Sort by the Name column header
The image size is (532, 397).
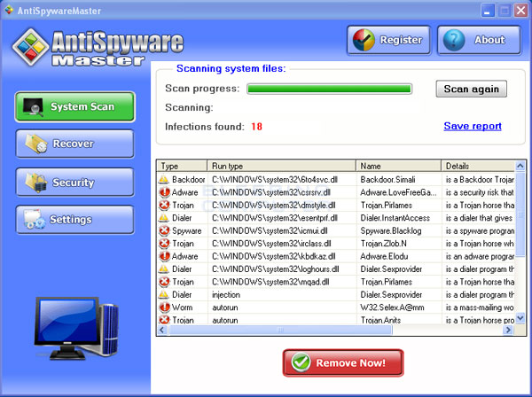pyautogui.click(x=399, y=166)
